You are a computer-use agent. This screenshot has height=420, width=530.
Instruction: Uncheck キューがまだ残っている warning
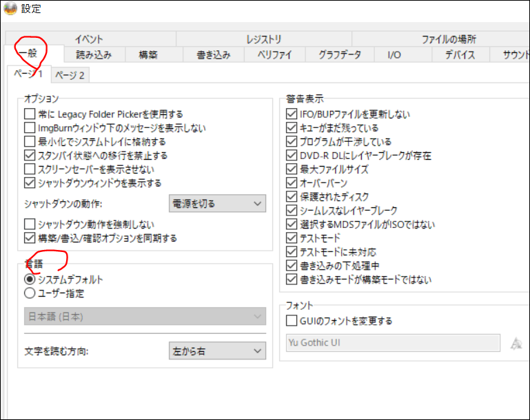(x=292, y=128)
